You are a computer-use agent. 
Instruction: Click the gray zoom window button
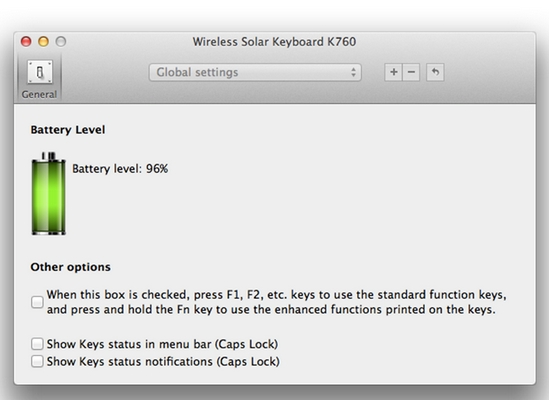tap(61, 42)
